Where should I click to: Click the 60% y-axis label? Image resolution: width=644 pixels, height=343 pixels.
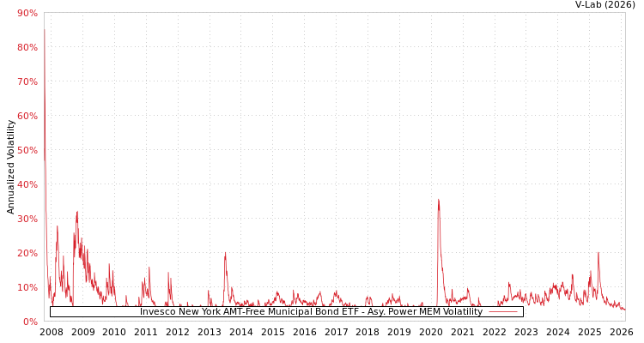pos(27,116)
